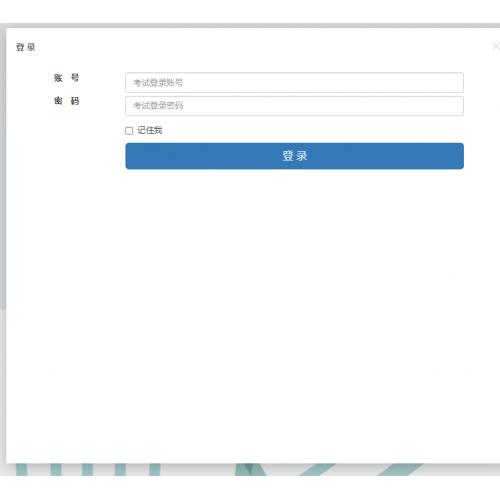
Task: Select the account box beside 账号
Action: [x=294, y=82]
